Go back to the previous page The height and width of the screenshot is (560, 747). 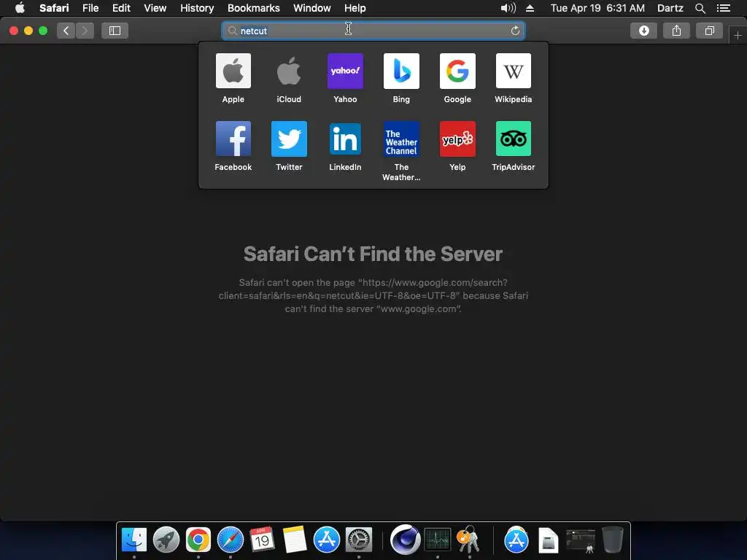(66, 31)
